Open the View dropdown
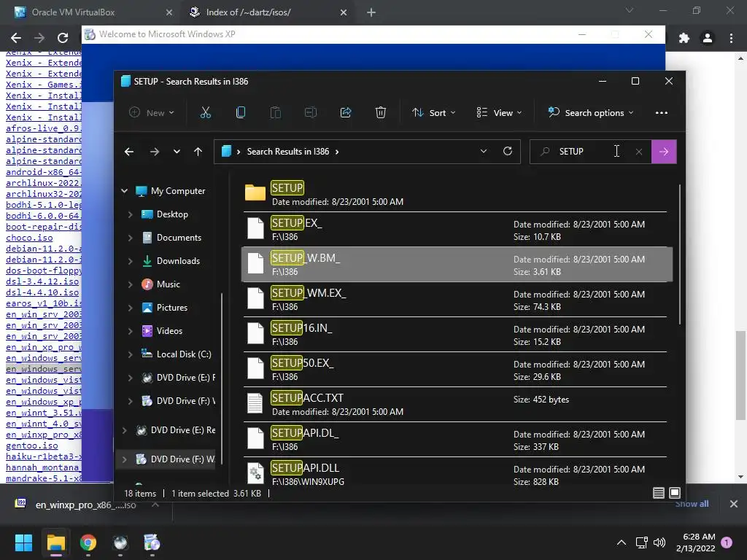 [499, 113]
